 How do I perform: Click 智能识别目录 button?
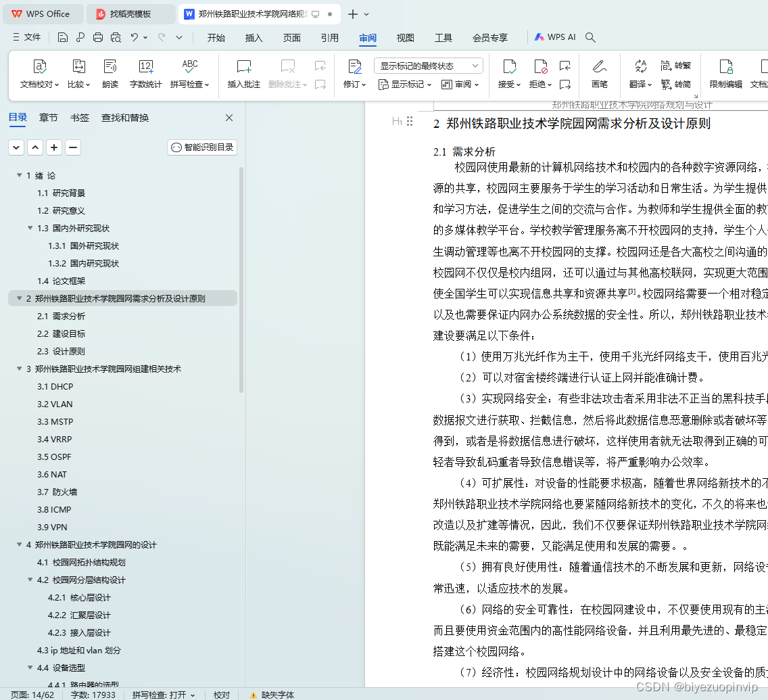tap(202, 147)
